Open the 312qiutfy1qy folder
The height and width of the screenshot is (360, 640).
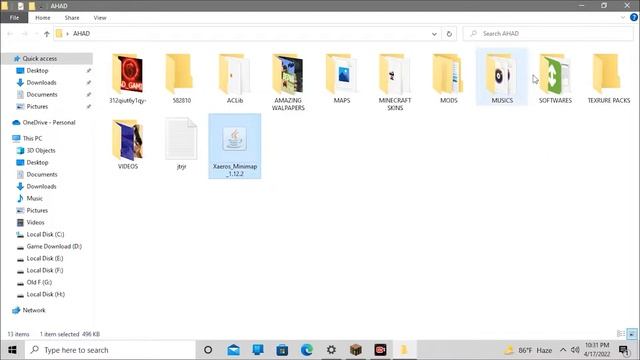tap(128, 79)
